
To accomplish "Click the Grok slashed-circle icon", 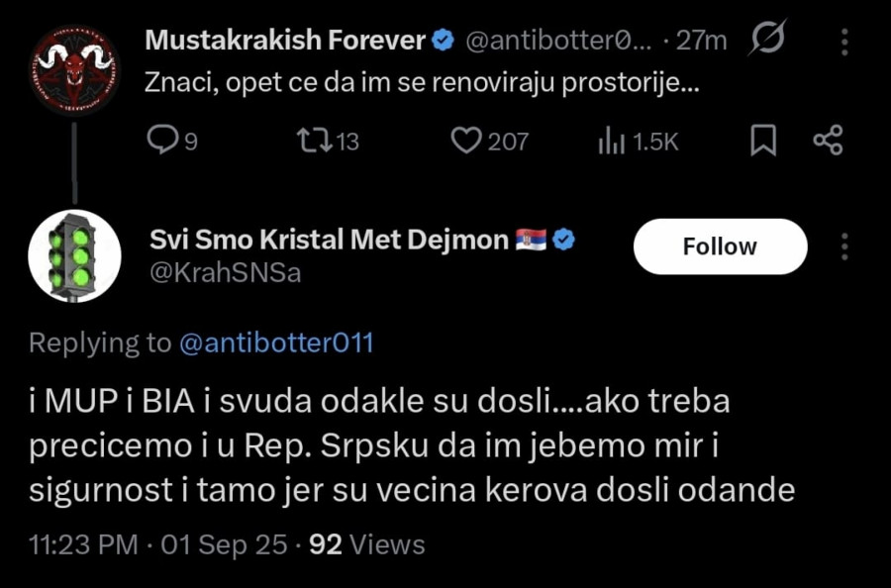I will click(x=767, y=41).
